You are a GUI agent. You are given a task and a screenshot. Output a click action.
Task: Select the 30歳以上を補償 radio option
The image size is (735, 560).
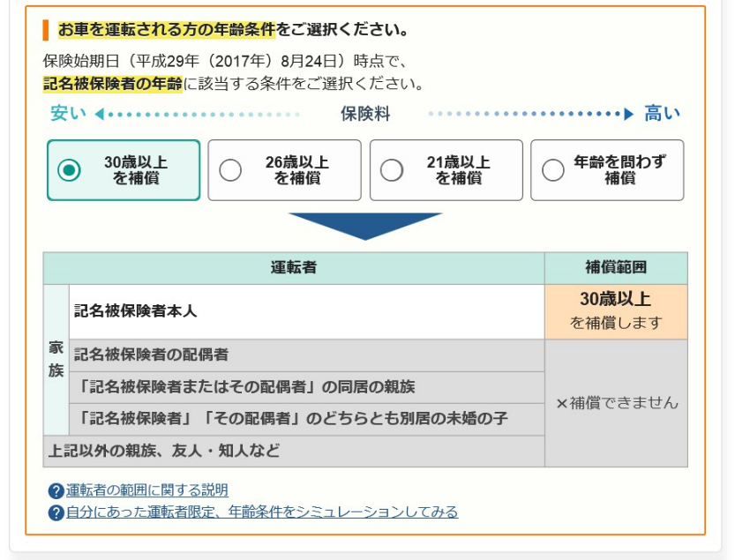point(124,170)
